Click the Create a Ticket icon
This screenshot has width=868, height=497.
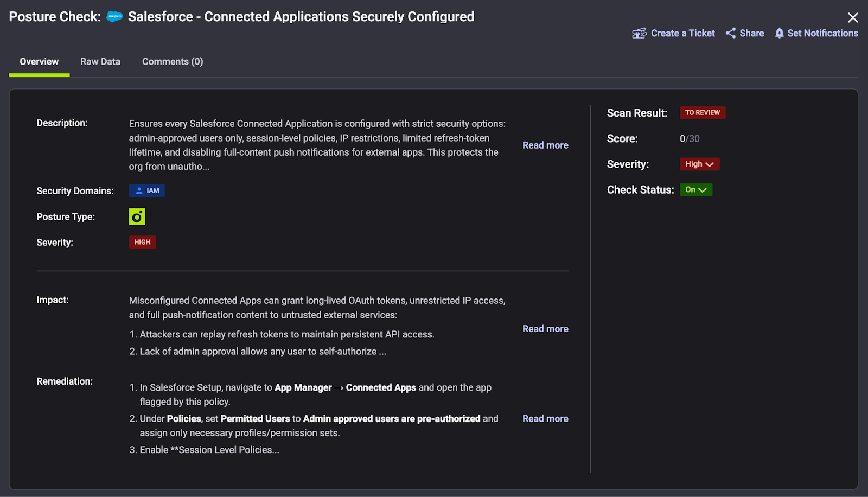pyautogui.click(x=639, y=33)
